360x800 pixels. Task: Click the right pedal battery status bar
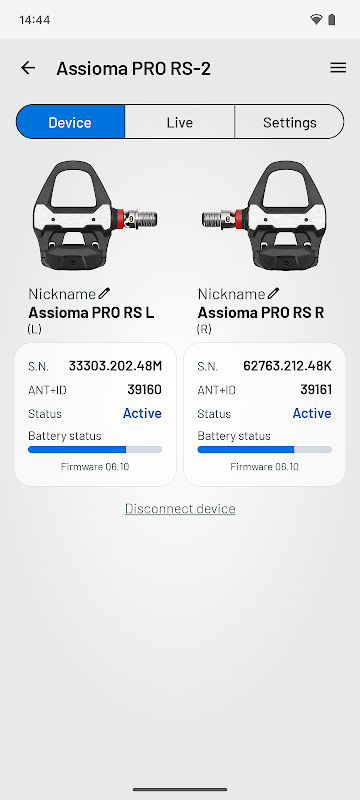pos(265,449)
